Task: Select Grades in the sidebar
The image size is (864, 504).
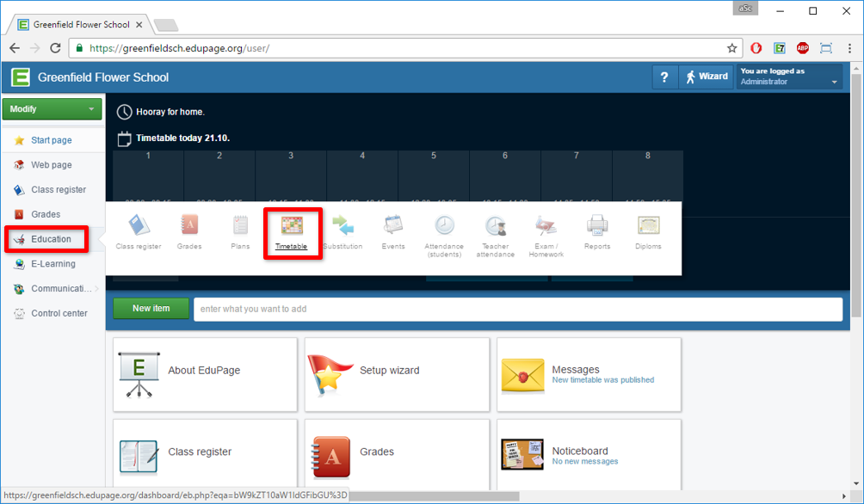Action: coord(46,214)
